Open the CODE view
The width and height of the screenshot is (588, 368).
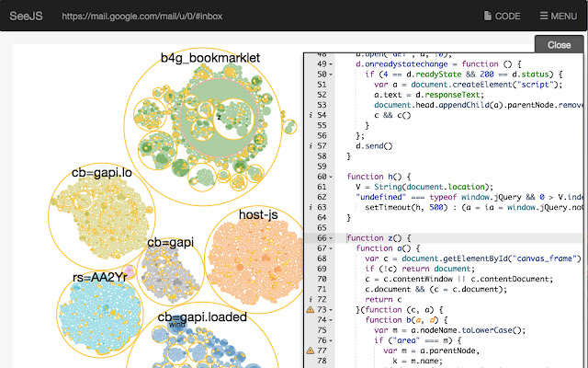click(502, 17)
